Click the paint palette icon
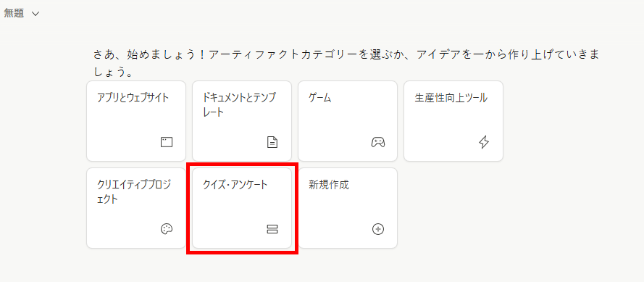This screenshot has height=282, width=644. coord(167,229)
